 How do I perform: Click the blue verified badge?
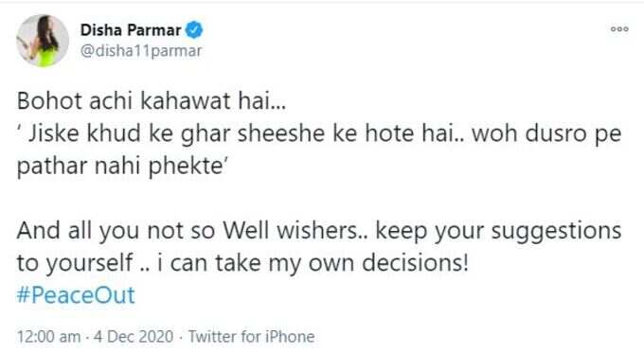pos(194,30)
